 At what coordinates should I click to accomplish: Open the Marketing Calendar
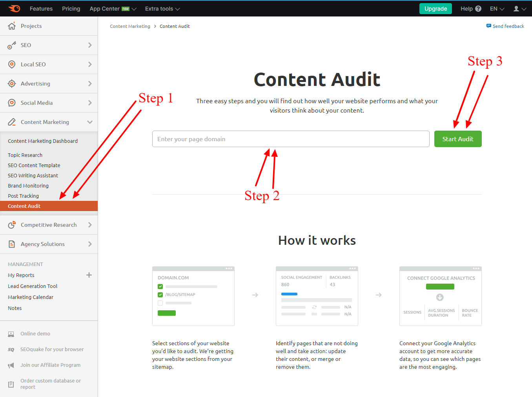[x=31, y=297]
